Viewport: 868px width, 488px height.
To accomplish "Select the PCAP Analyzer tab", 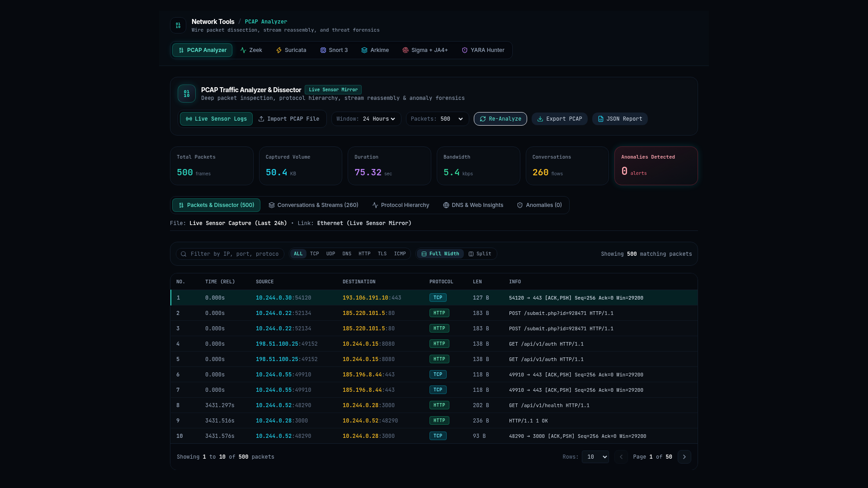I will (202, 50).
